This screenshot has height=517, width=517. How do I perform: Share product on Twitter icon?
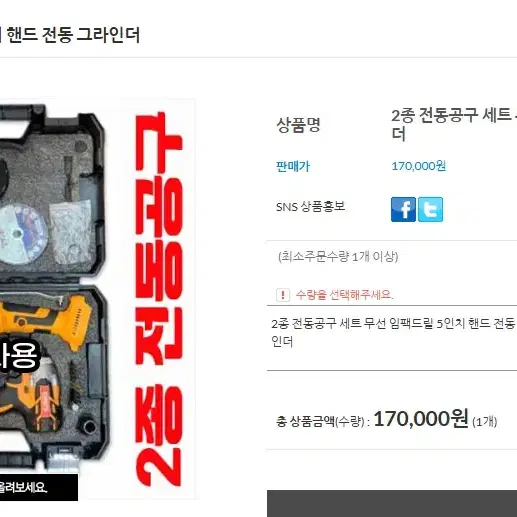pyautogui.click(x=430, y=209)
